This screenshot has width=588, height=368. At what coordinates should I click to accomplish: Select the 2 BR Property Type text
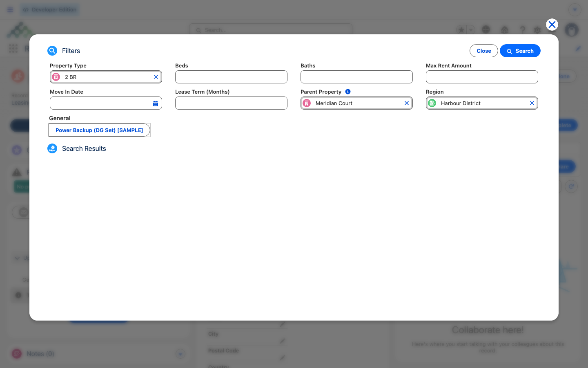point(71,77)
